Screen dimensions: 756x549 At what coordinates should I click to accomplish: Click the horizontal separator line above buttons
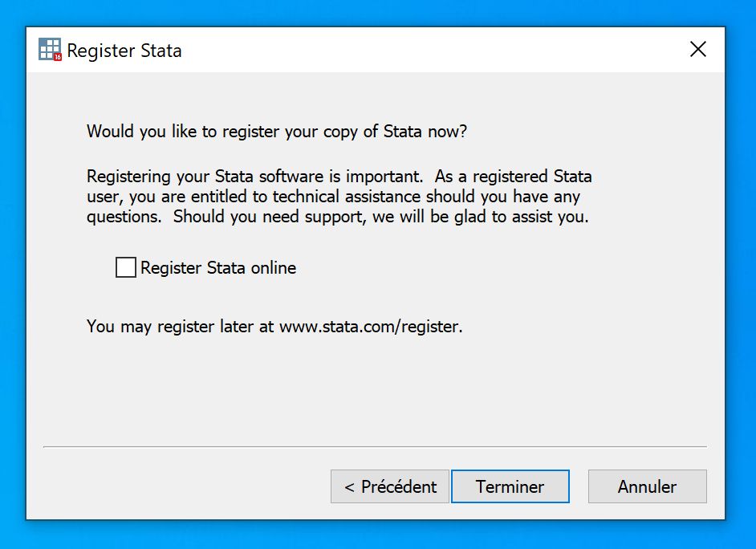pos(375,446)
